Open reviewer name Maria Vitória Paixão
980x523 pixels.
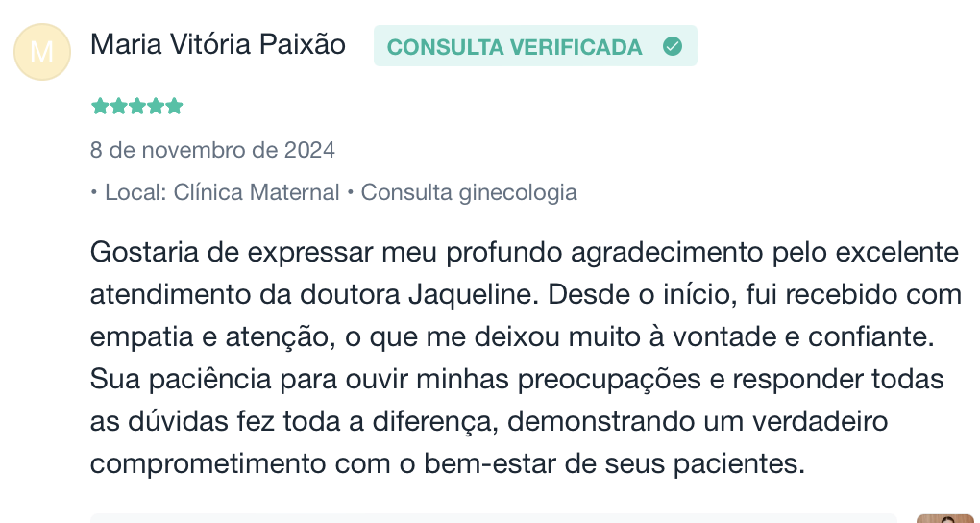tap(217, 45)
